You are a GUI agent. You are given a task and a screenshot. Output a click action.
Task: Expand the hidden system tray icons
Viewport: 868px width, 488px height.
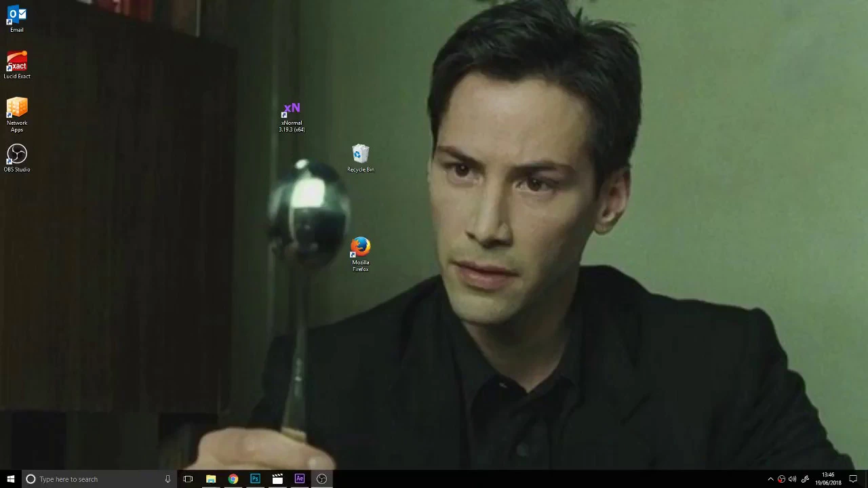(x=770, y=479)
